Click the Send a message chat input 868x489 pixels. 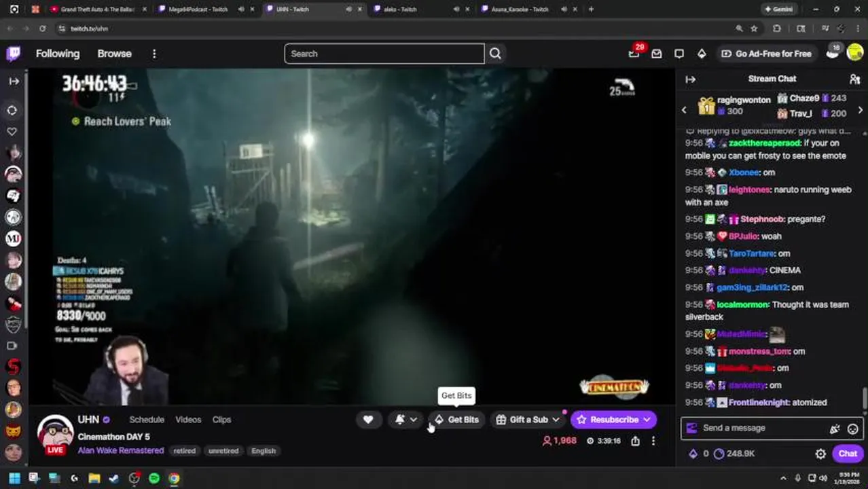pyautogui.click(x=771, y=429)
